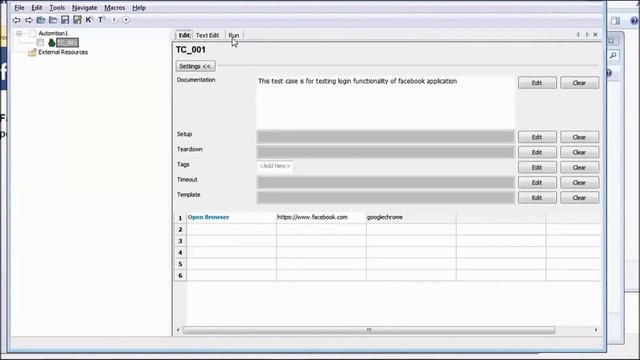Collapse the Settings << section
Viewport: 640px width, 360px height.
196,66
